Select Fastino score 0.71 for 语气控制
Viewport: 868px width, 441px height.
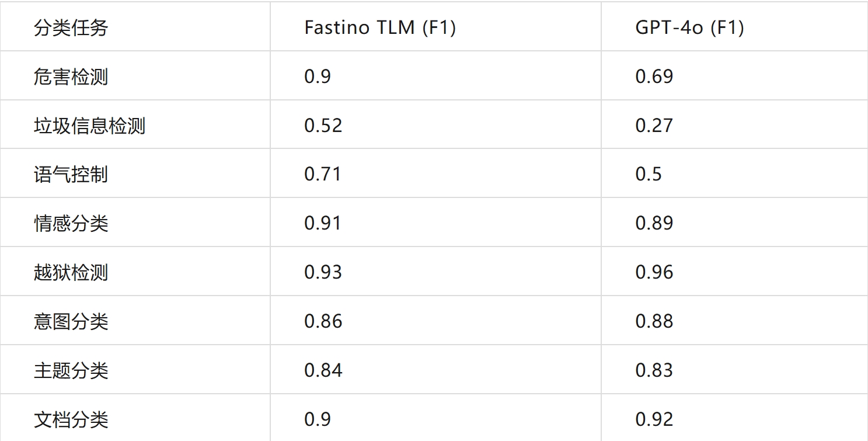click(322, 174)
